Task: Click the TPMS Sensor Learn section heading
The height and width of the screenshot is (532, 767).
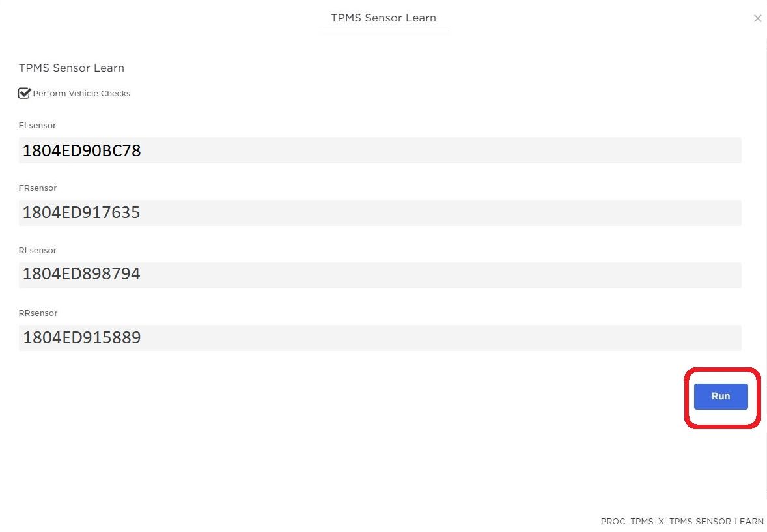Action: [x=72, y=68]
